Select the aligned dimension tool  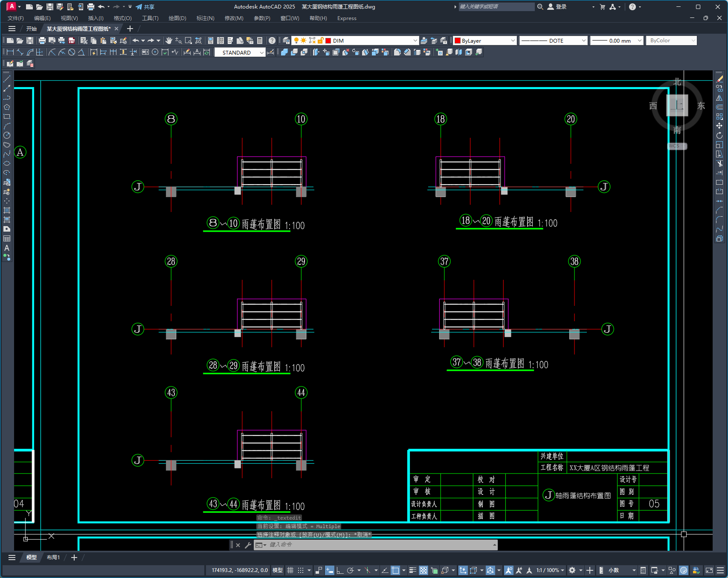point(20,52)
